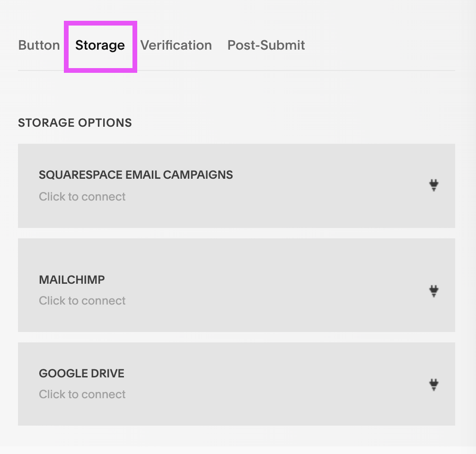The width and height of the screenshot is (476, 454).
Task: Select the Storage tab
Action: pyautogui.click(x=100, y=45)
